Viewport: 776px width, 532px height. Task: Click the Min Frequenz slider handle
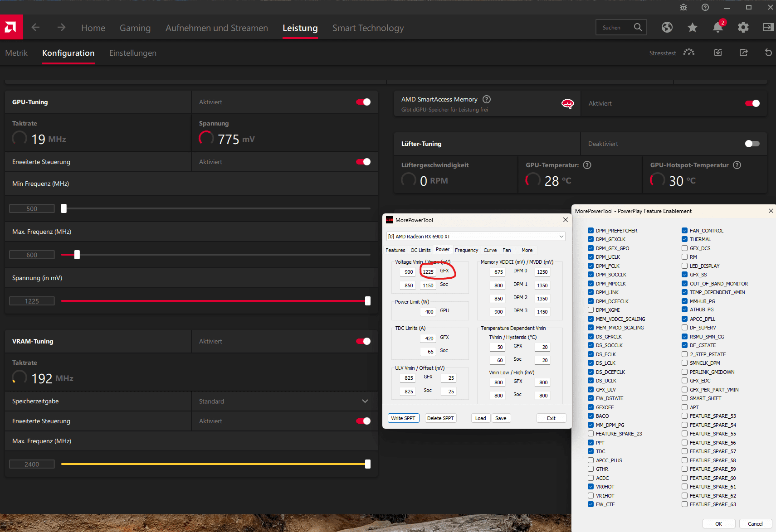click(x=64, y=208)
